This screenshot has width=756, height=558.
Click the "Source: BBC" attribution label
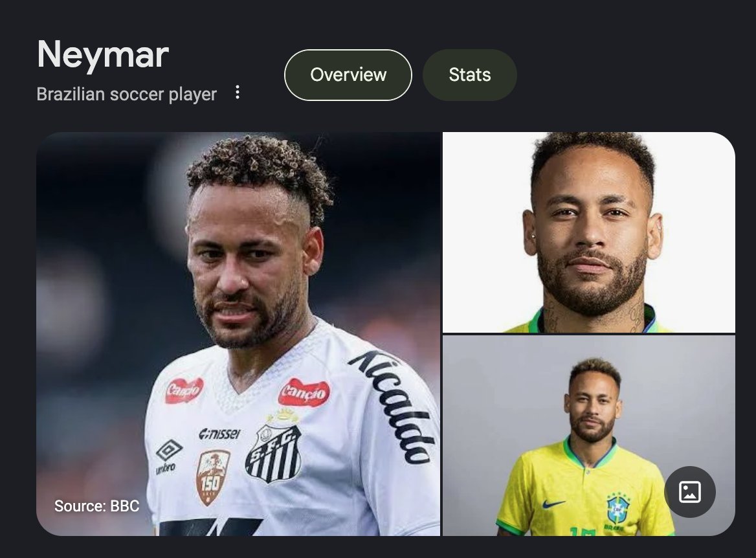point(97,506)
